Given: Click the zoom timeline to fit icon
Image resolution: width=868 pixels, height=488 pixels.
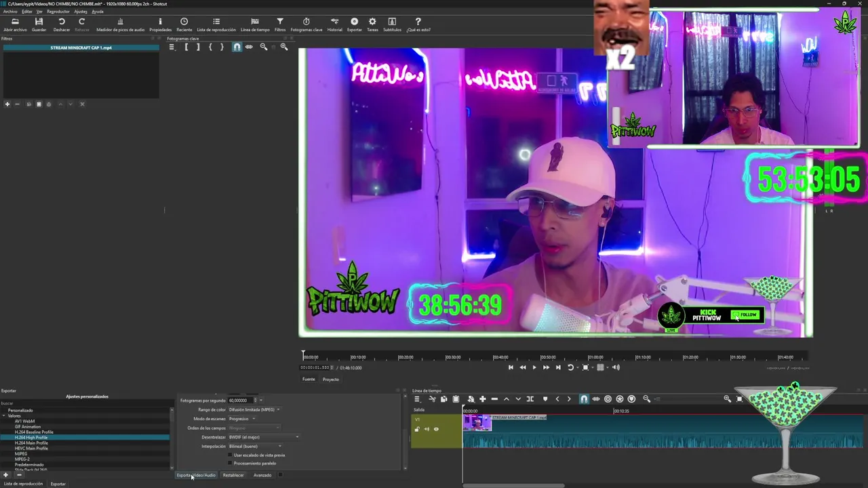Looking at the screenshot, I should coord(739,399).
